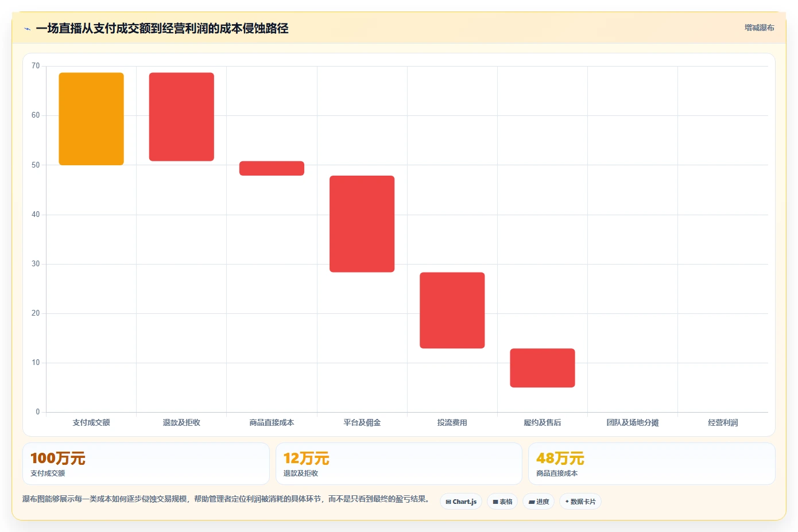
Task: Select the 表格 tag chip
Action: click(x=502, y=502)
